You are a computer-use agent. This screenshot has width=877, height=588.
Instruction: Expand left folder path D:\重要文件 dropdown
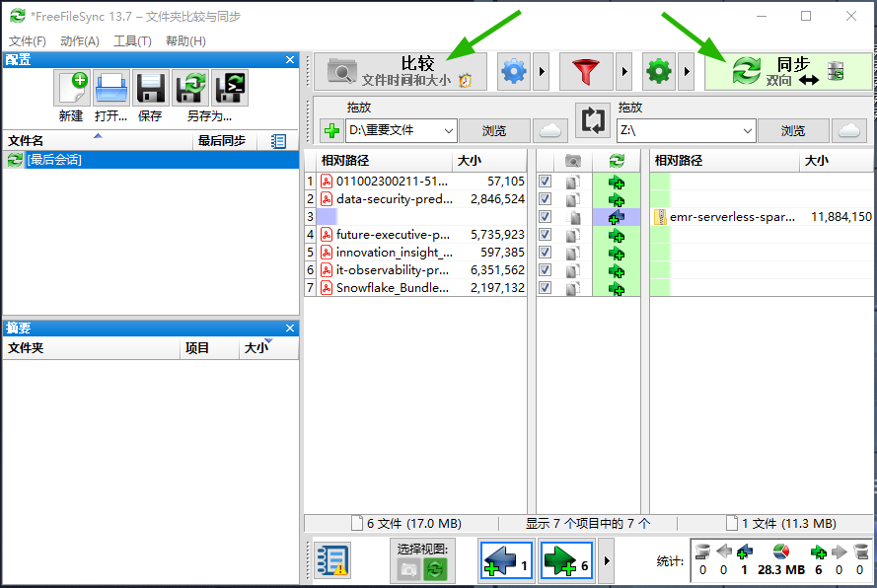[x=449, y=131]
